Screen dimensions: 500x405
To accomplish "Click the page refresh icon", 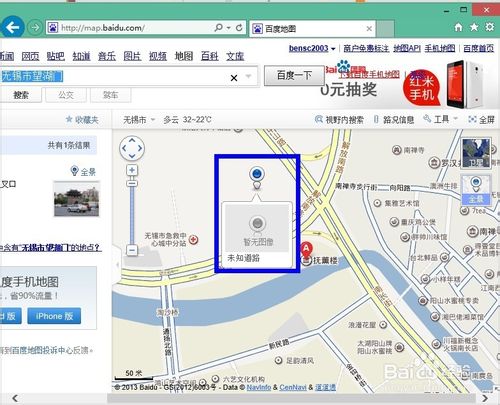I will [x=239, y=28].
